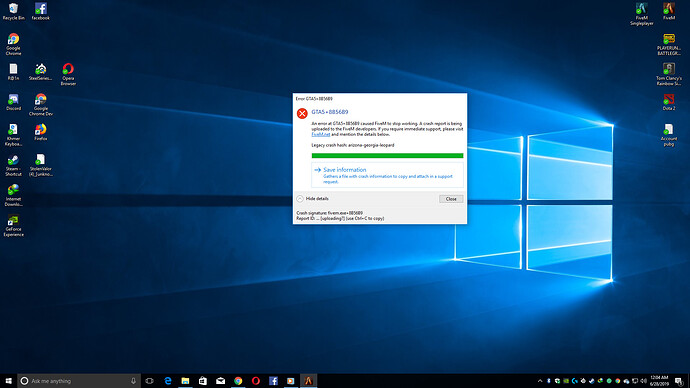Select Khmer Keyboard desktop icon
The width and height of the screenshot is (690, 388).
coord(13,135)
